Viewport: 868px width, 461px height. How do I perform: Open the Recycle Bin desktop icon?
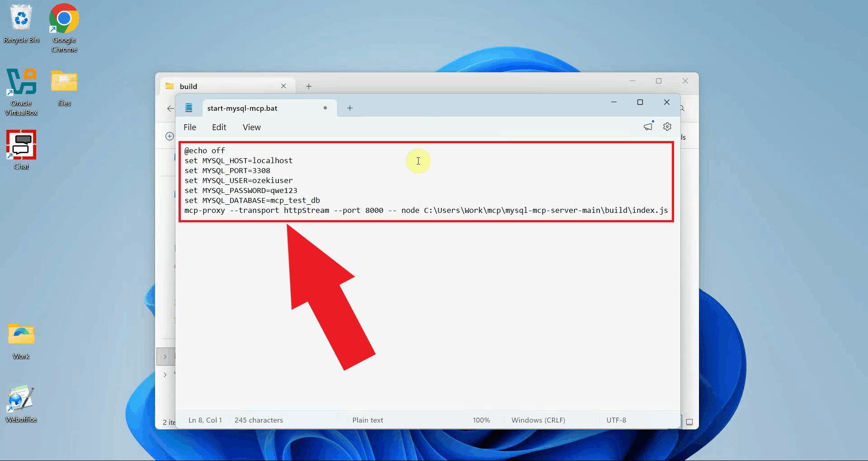(x=21, y=24)
